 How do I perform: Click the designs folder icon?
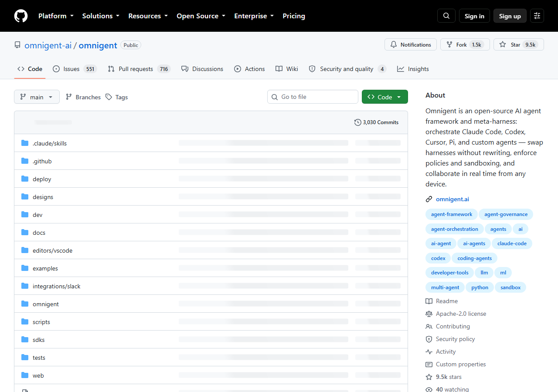coord(25,197)
